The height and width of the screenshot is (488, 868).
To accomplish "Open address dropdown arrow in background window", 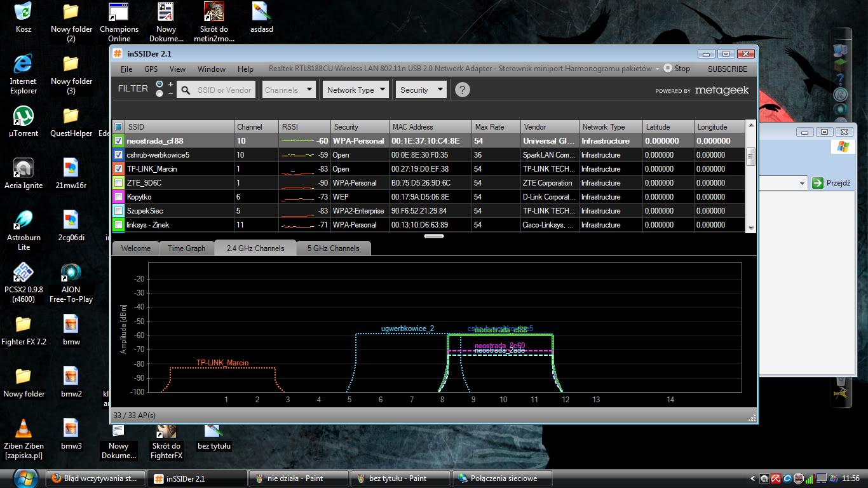I will tap(801, 184).
